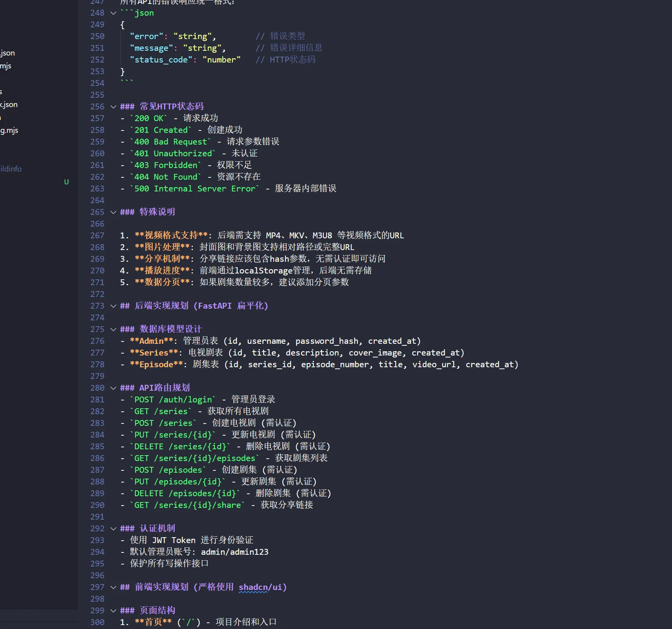Collapse the 认证机制 section fold arrow
Viewport: 672px width, 629px height.
point(113,529)
